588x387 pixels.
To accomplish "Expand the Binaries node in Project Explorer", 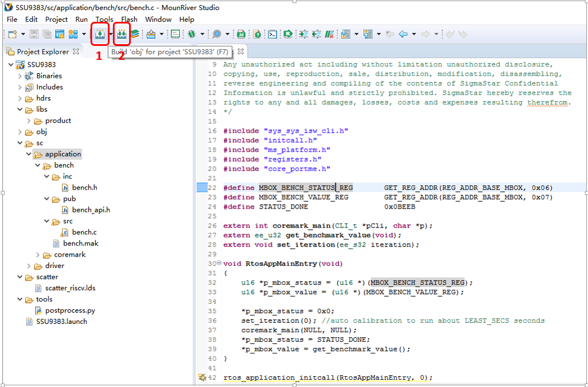I will pyautogui.click(x=20, y=76).
